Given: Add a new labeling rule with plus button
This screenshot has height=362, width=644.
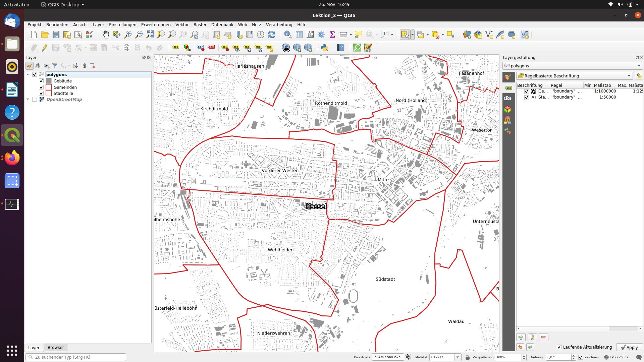Looking at the screenshot, I should [521, 337].
